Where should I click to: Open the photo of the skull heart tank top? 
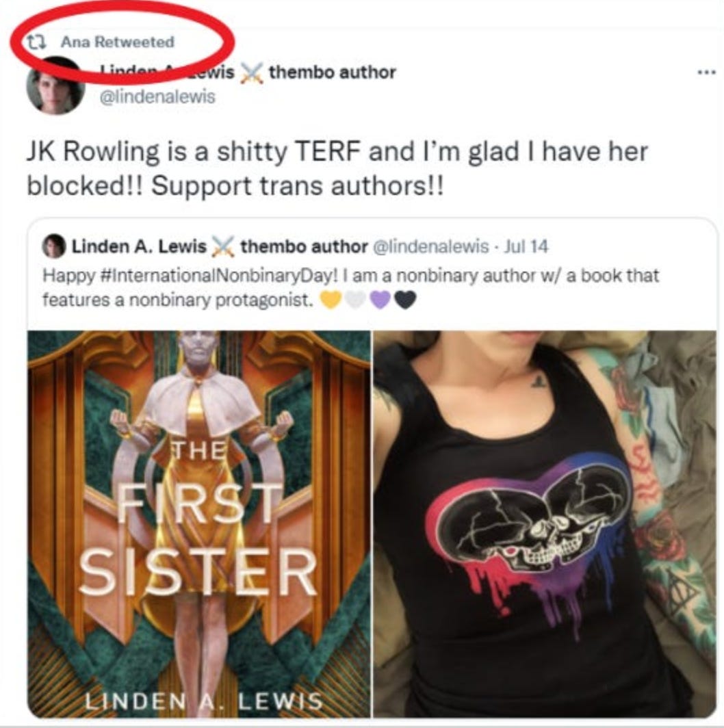point(545,523)
